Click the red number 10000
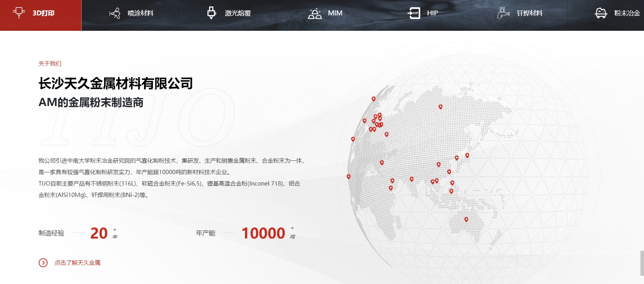This screenshot has width=644, height=284. coord(263,233)
